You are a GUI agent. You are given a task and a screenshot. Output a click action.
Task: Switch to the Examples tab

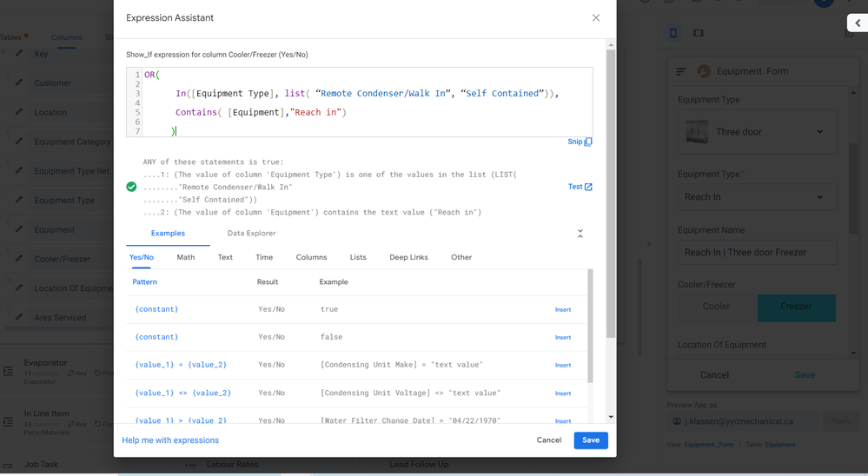(x=168, y=233)
